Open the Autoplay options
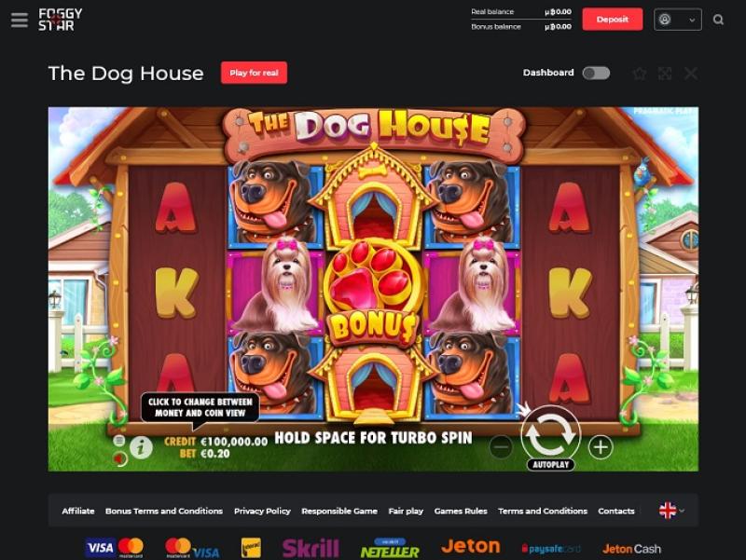Image resolution: width=746 pixels, height=560 pixels. (550, 464)
